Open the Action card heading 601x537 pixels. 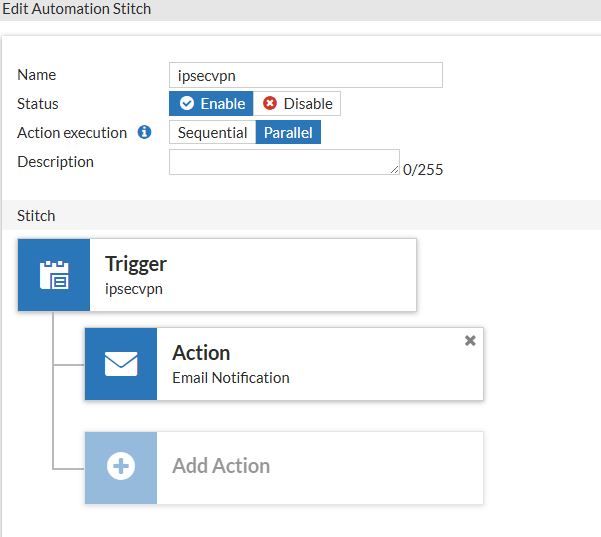pos(201,353)
